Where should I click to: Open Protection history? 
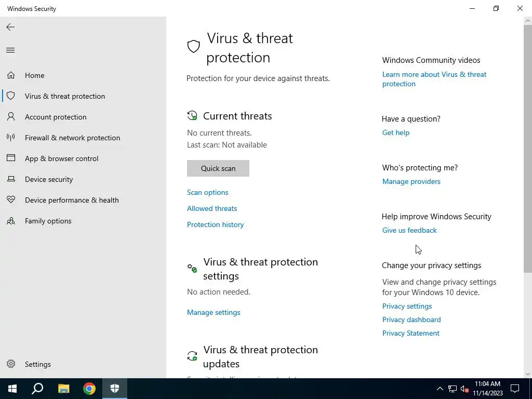tap(216, 224)
